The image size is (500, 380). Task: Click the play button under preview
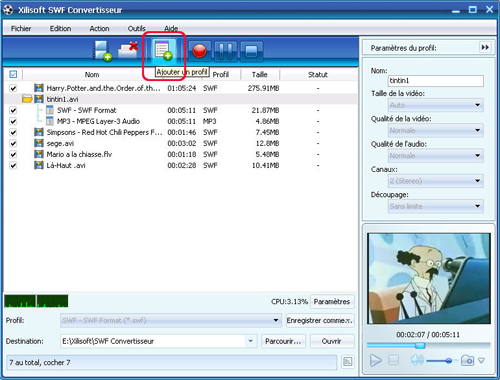coord(376,360)
